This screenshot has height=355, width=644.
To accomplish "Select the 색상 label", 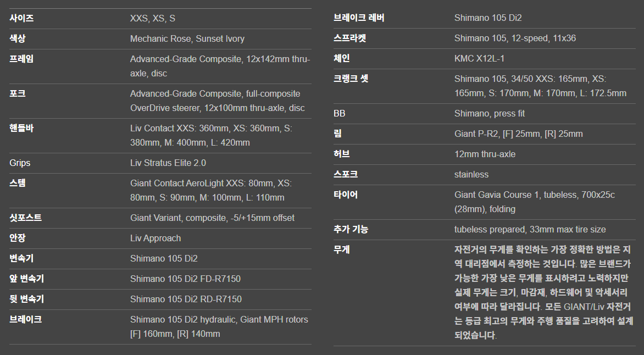I will (x=17, y=38).
